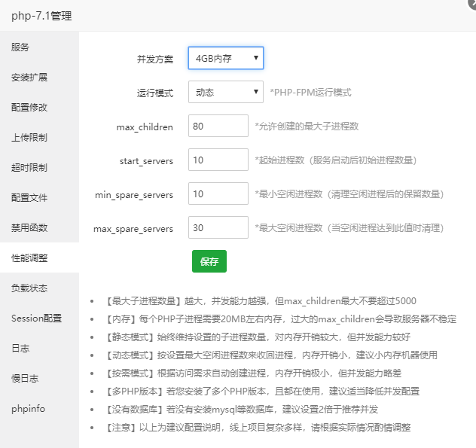
Task: Switch to 配置修改 tab
Action: point(39,107)
